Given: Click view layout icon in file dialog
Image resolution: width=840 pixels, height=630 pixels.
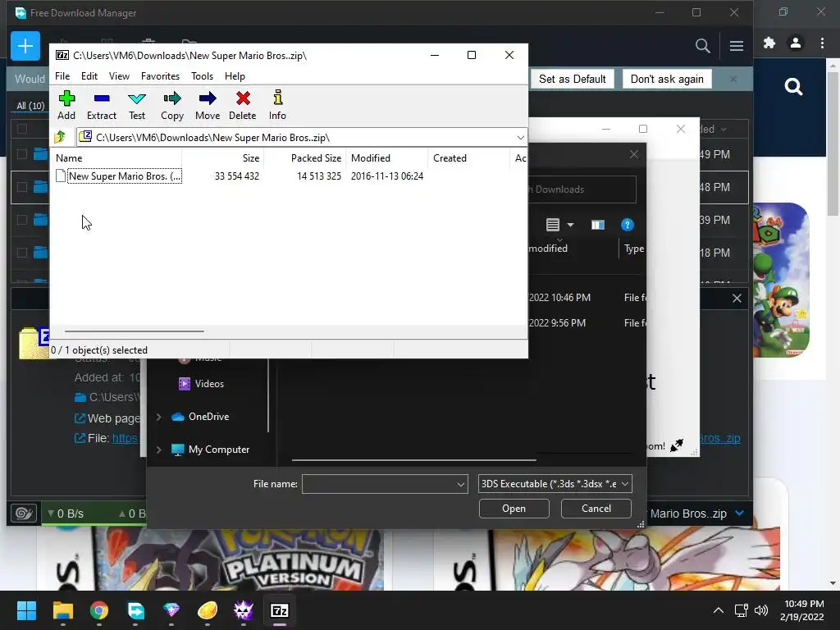Looking at the screenshot, I should [x=553, y=225].
